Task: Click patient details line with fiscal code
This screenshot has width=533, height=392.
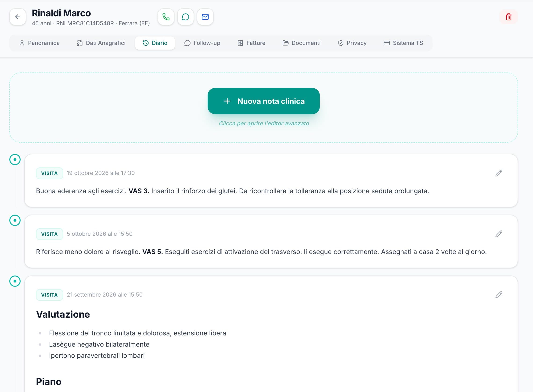Action: point(91,23)
